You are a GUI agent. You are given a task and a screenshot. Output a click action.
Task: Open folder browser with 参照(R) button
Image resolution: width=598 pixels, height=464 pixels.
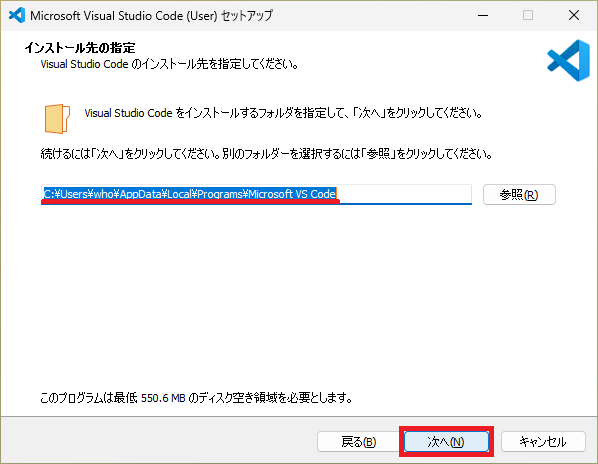click(x=519, y=195)
